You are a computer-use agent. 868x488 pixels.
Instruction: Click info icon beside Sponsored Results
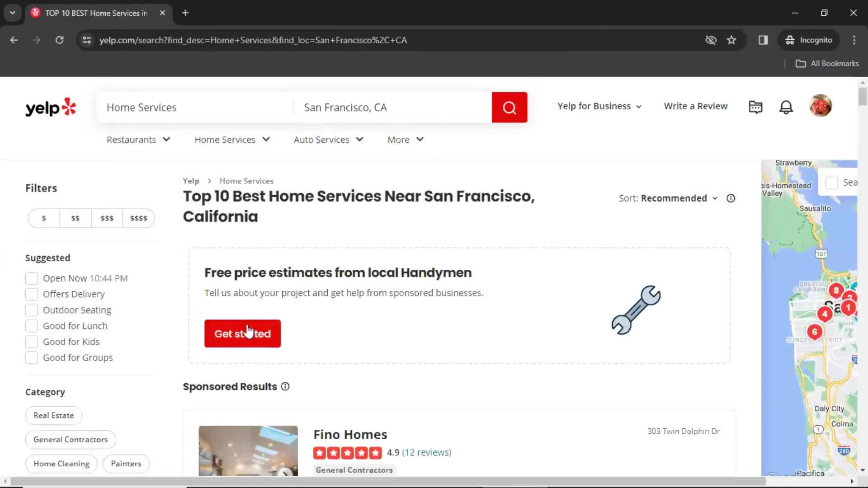(x=285, y=386)
